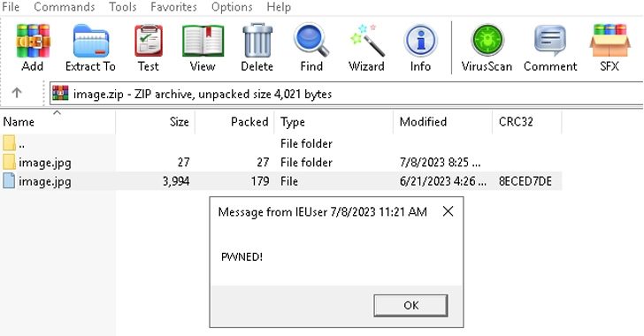644x336 pixels.
Task: Click the Delete trash can icon
Action: pos(257,47)
